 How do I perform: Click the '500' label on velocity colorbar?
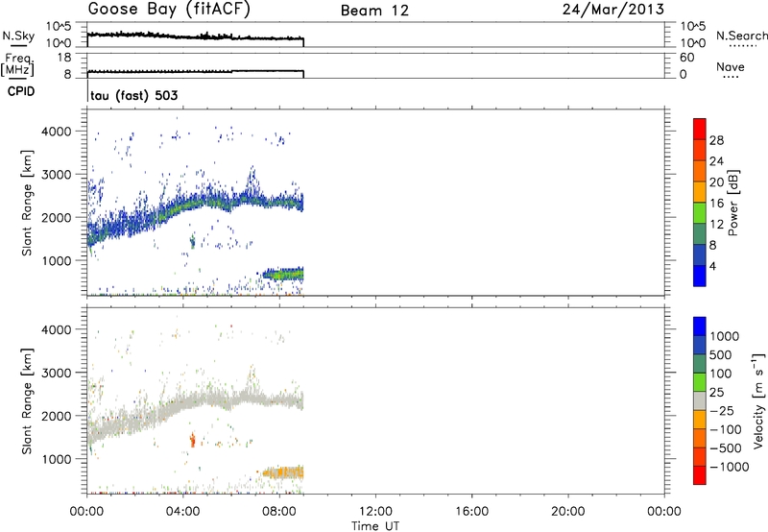(x=720, y=354)
